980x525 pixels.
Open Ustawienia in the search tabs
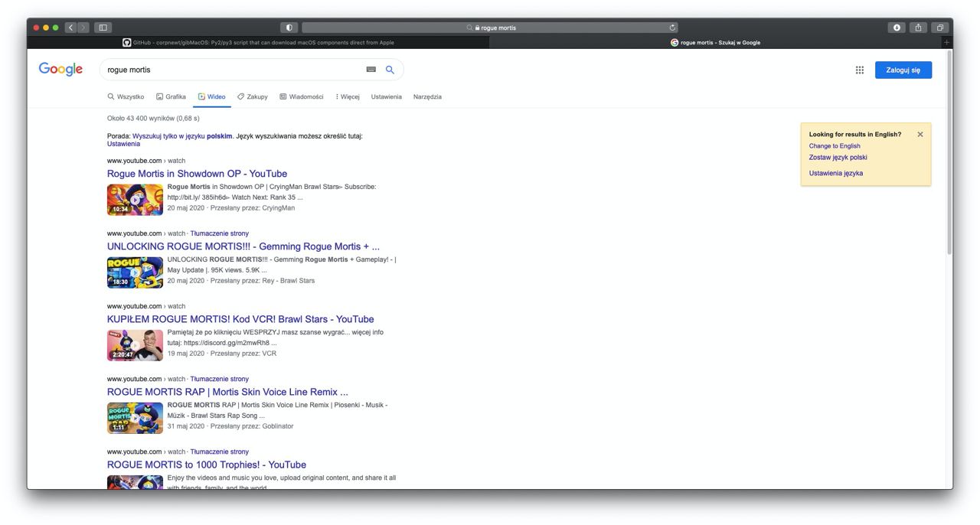[387, 96]
